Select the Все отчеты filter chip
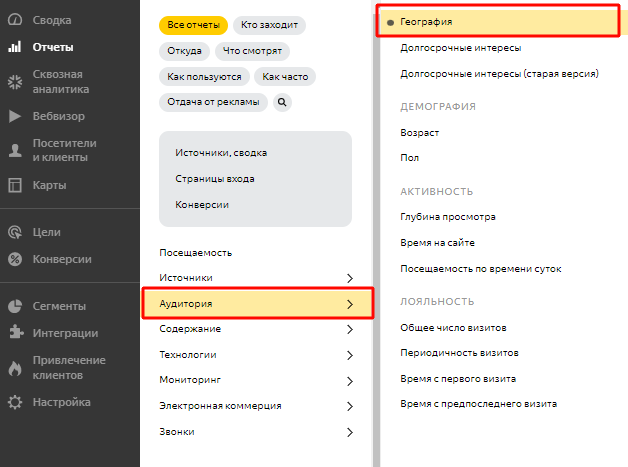 click(193, 25)
